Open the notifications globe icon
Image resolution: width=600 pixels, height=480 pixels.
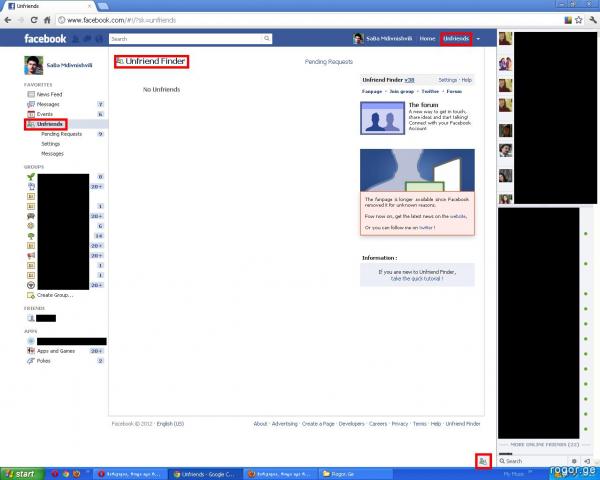coord(99,39)
